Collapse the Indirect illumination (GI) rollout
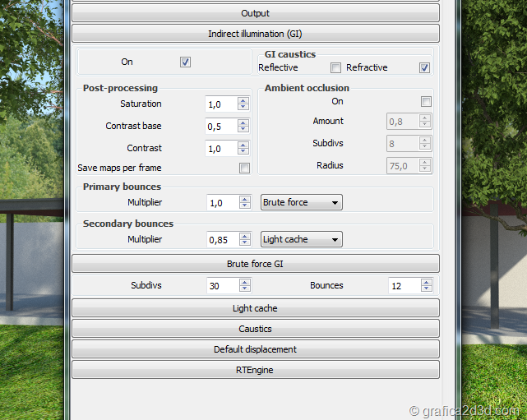This screenshot has width=527, height=420. pos(255,34)
